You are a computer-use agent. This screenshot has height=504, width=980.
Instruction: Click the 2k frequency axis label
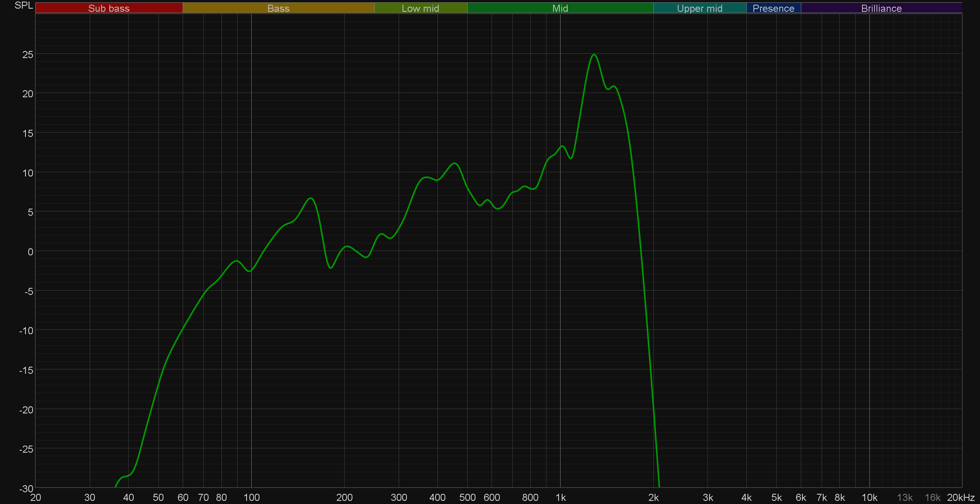coord(653,498)
